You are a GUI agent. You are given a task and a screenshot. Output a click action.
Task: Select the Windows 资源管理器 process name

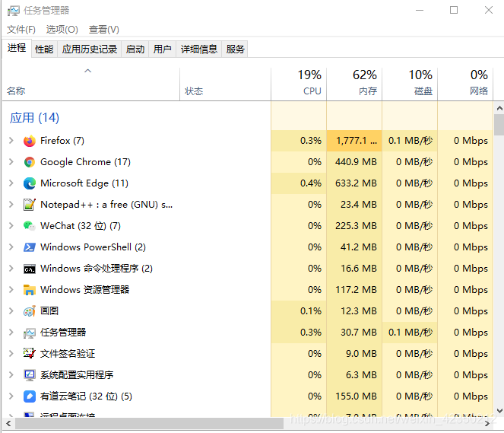(x=85, y=289)
